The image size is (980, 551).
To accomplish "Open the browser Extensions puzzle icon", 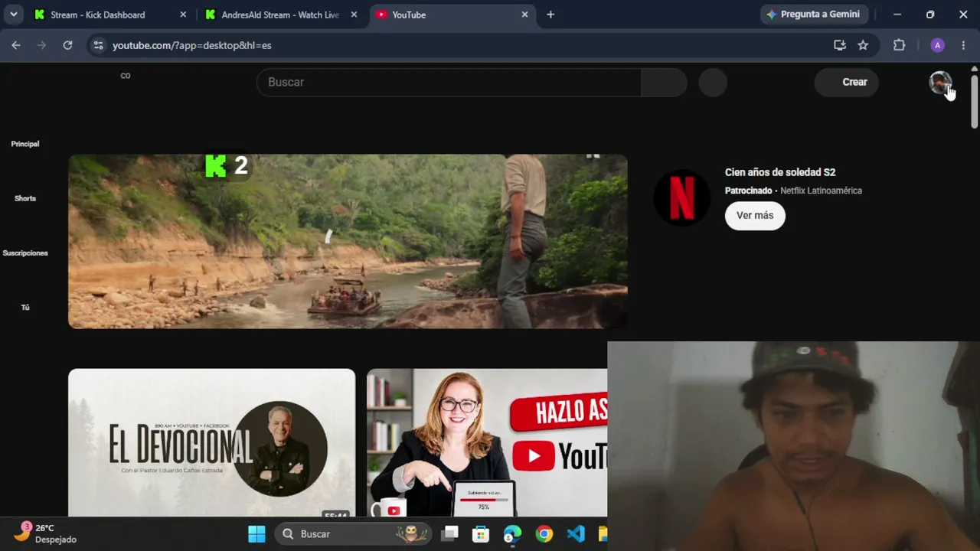I will coord(900,45).
